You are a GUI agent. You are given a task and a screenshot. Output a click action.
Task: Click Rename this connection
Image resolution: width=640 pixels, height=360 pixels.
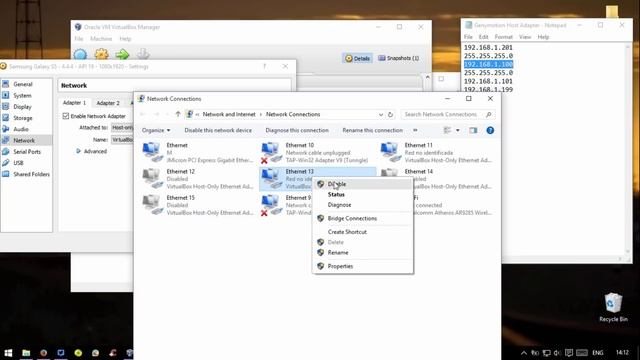coord(372,130)
